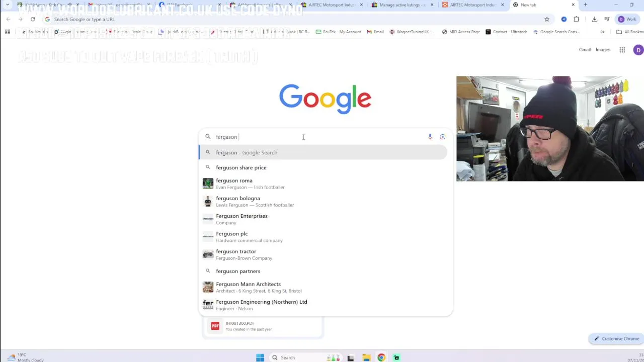Open weather widget showing 13°C
The height and width of the screenshot is (362, 644).
pos(25,357)
